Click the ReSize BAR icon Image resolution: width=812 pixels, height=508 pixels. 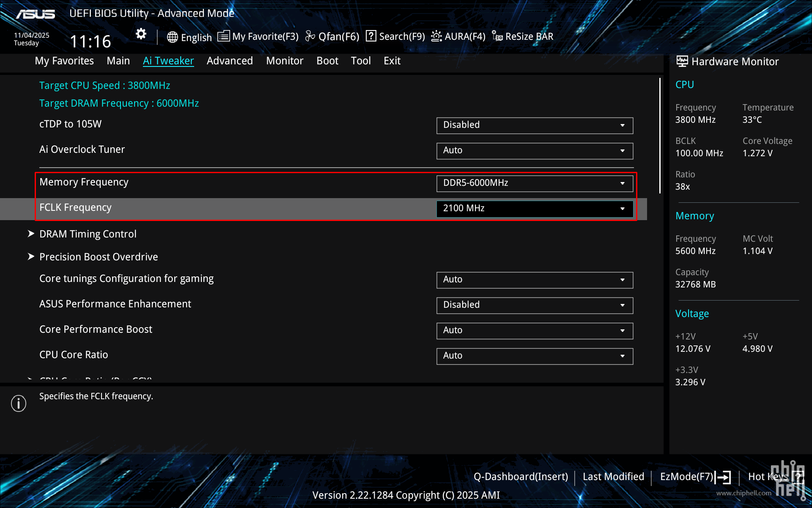coord(497,36)
